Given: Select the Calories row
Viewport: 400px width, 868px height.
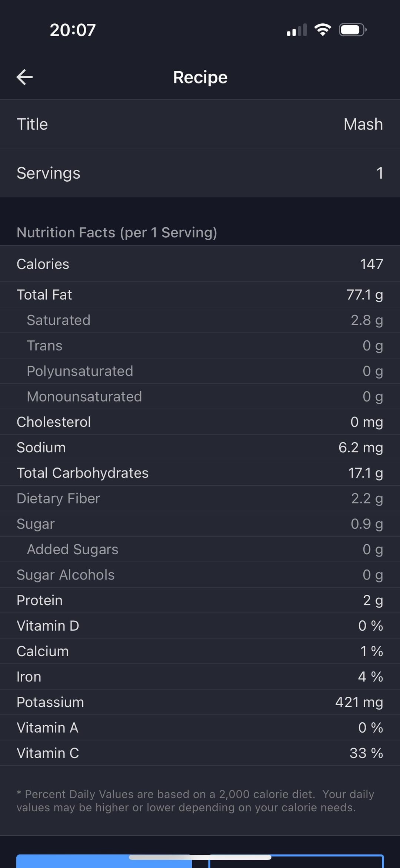Looking at the screenshot, I should pyautogui.click(x=200, y=264).
